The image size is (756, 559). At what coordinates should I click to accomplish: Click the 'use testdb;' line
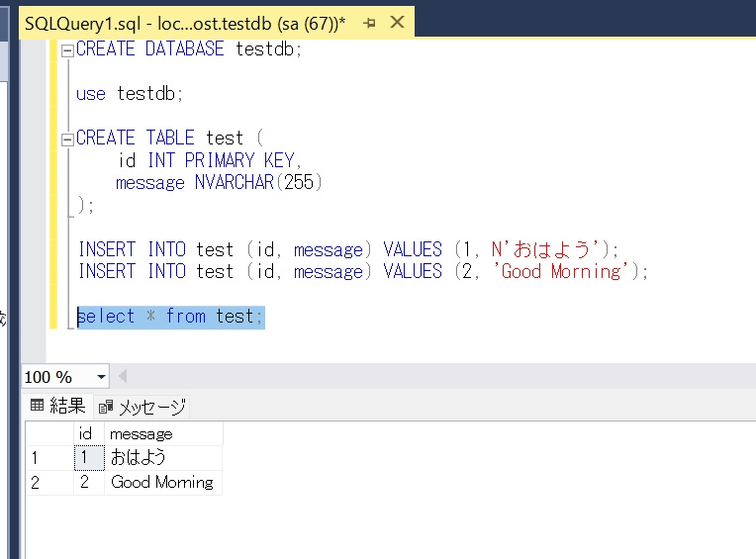click(x=130, y=93)
